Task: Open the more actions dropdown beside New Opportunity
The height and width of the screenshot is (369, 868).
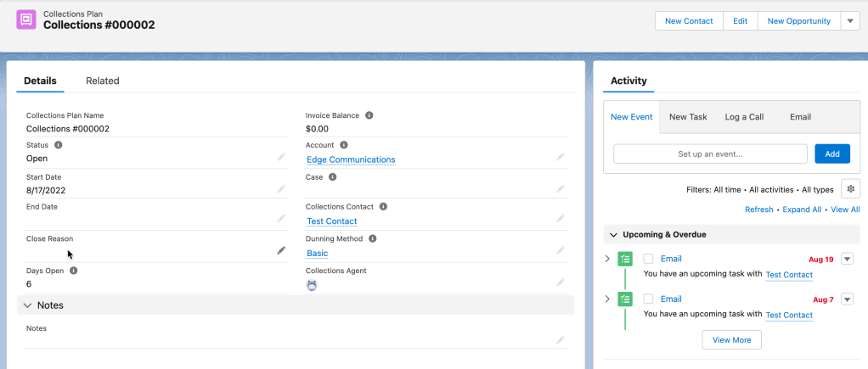Action: tap(851, 21)
